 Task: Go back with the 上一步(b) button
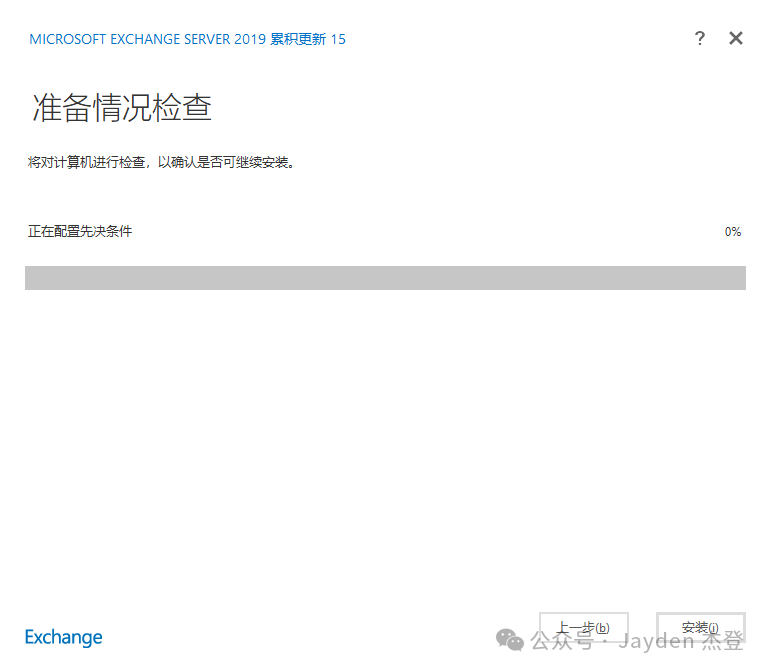click(x=583, y=628)
